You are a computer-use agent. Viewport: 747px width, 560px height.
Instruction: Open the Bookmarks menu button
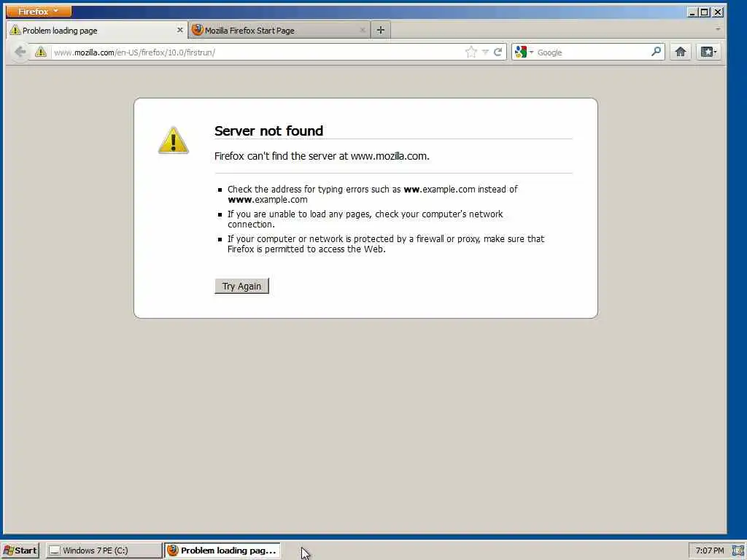coord(708,52)
